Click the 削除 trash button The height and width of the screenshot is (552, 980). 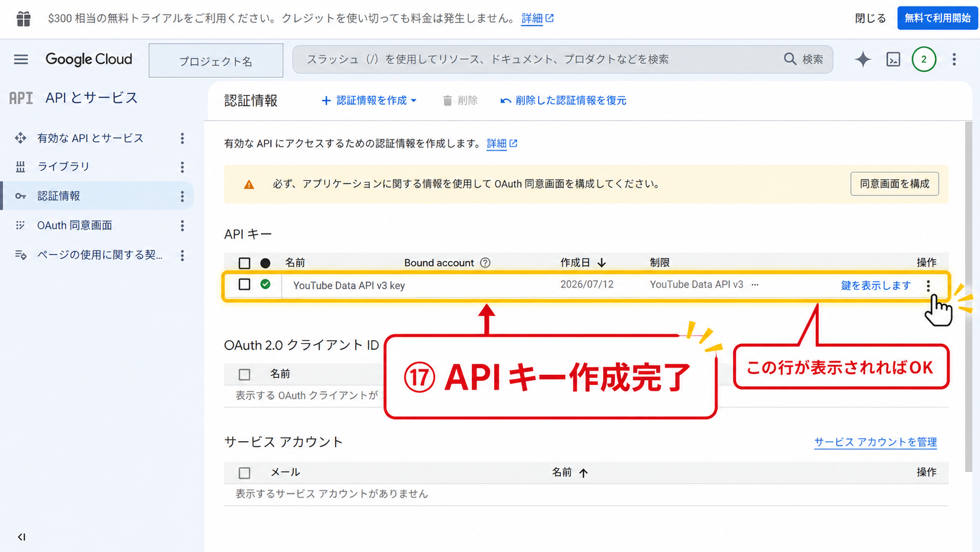coord(460,101)
